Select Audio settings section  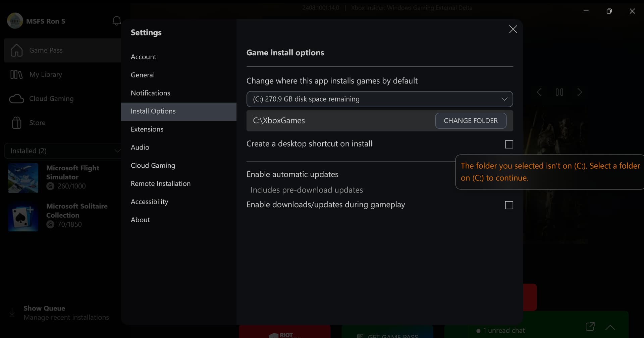click(178, 148)
